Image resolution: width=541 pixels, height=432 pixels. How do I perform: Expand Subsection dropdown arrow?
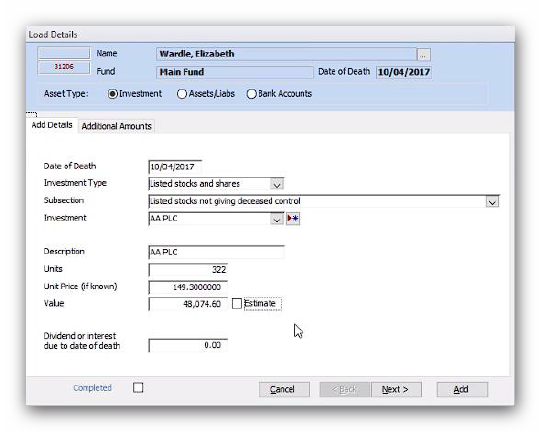(492, 202)
